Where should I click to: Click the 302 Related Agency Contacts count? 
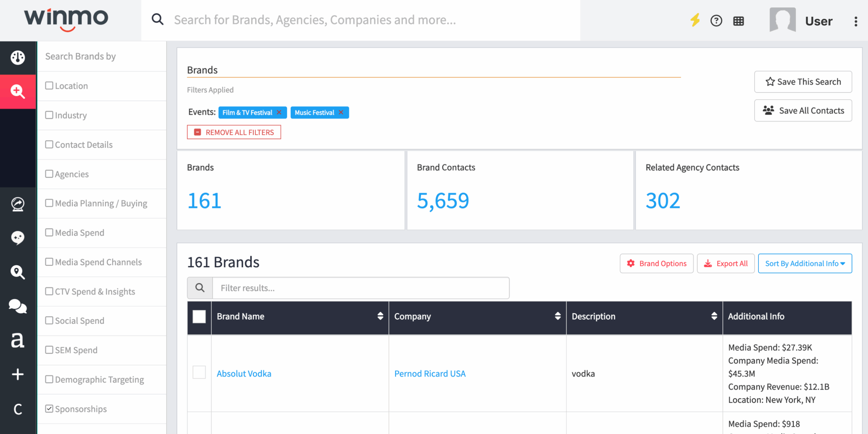(x=663, y=201)
